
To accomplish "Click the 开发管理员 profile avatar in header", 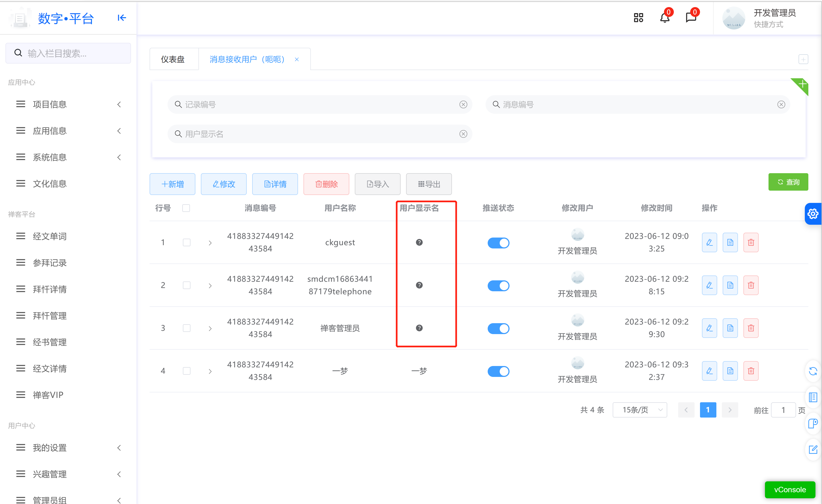I will click(734, 18).
